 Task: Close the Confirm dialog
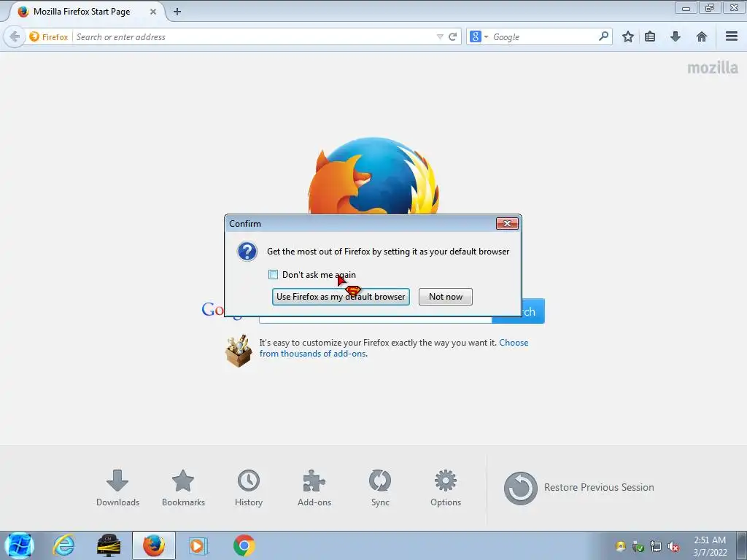(x=507, y=223)
